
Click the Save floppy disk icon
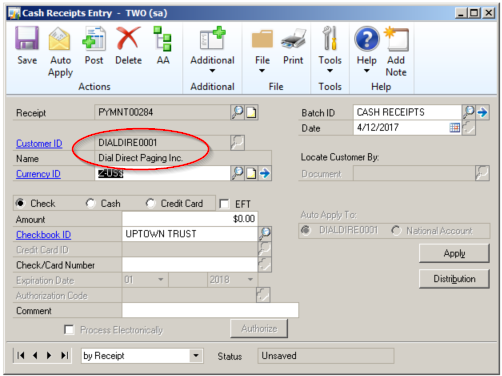(x=27, y=39)
